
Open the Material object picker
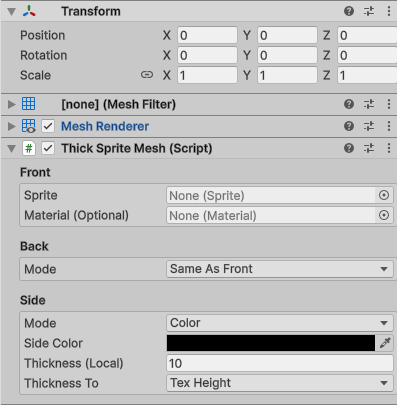384,215
